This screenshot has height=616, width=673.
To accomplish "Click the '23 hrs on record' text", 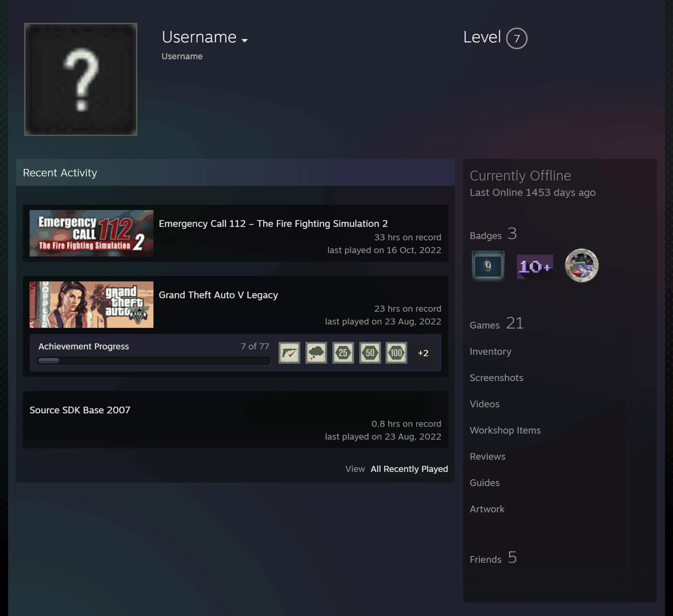I will click(408, 309).
